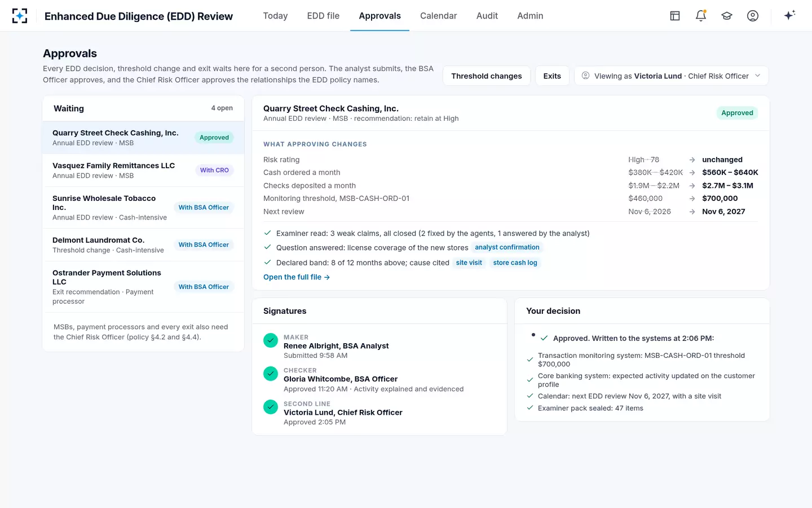Go to the Calendar tab
812x508 pixels.
[438, 16]
